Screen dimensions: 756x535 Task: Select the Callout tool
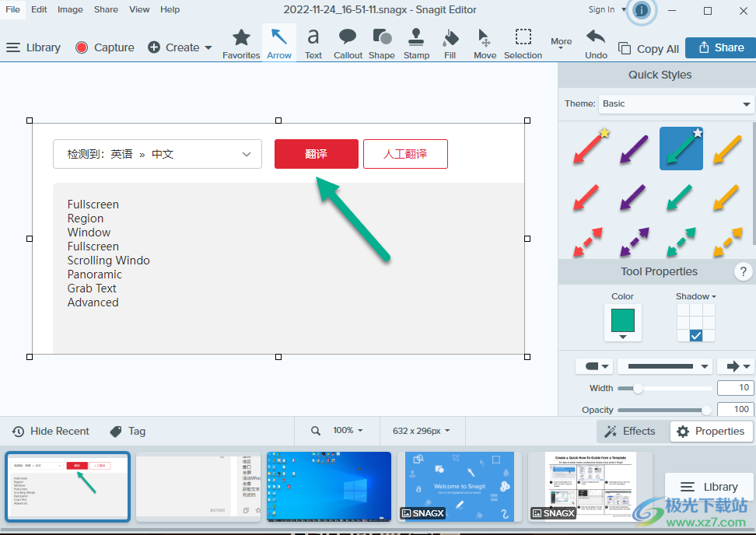[x=348, y=44]
